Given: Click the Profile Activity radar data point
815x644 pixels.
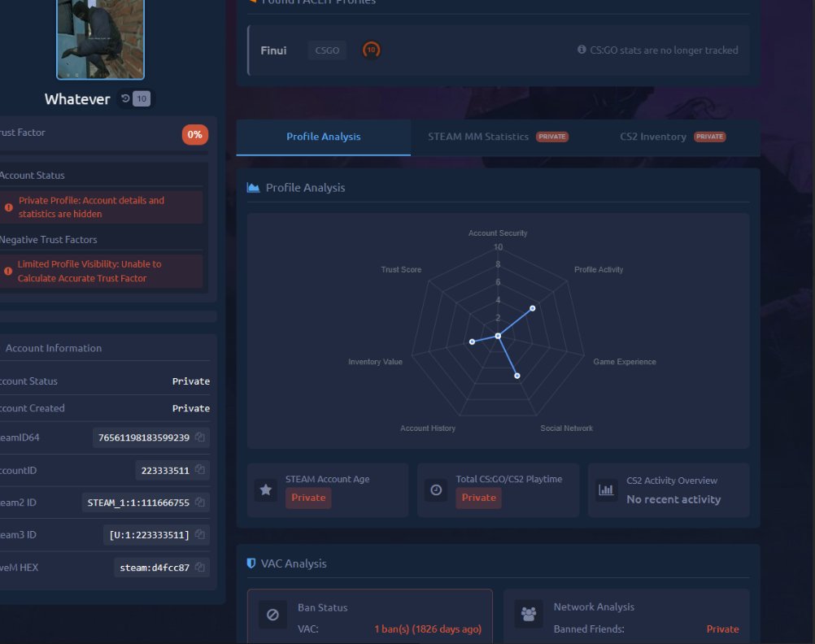Looking at the screenshot, I should pos(532,308).
